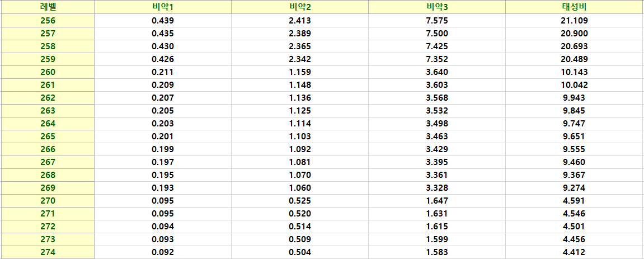Viewport: 644px width, 259px height.
Task: Click the 비약1 column header
Action: point(162,7)
